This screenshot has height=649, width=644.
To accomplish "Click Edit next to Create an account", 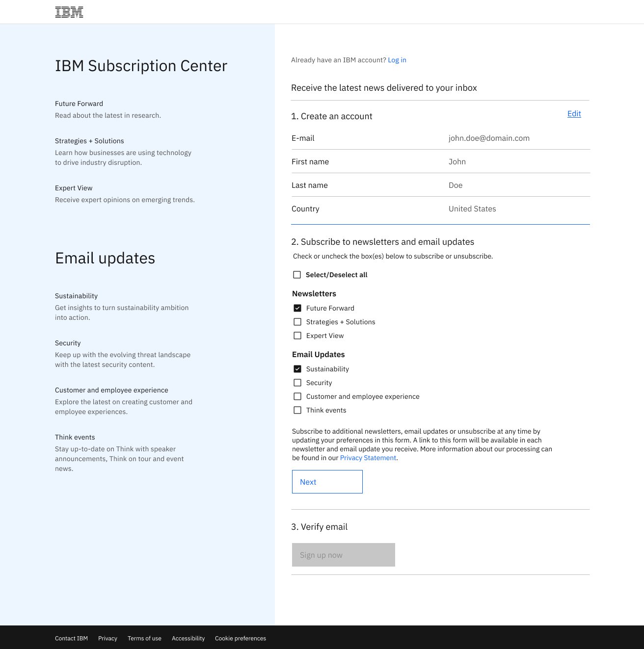I will 574,114.
